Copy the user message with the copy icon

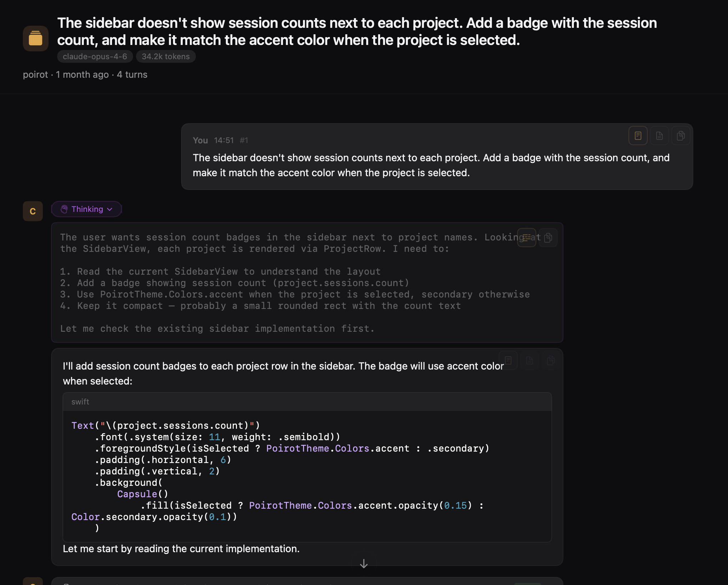(x=681, y=136)
